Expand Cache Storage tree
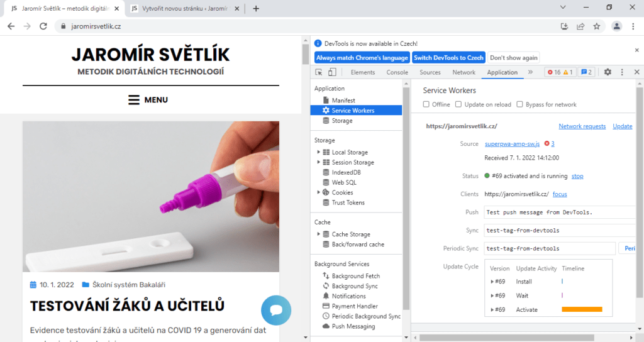 point(318,234)
